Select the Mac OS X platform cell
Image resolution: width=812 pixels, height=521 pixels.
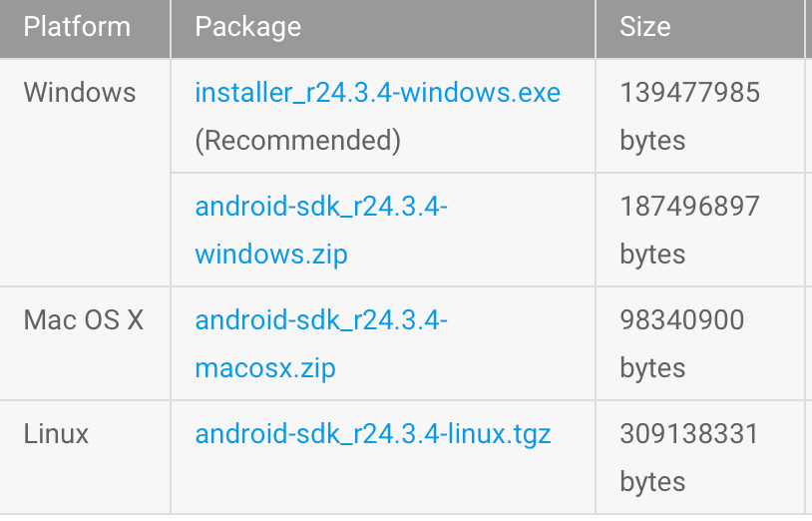[84, 320]
